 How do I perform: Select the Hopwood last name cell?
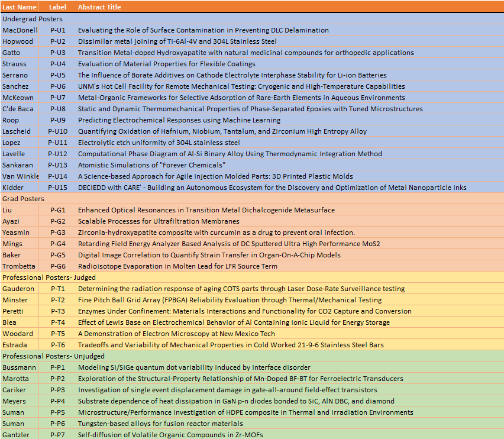click(20, 41)
